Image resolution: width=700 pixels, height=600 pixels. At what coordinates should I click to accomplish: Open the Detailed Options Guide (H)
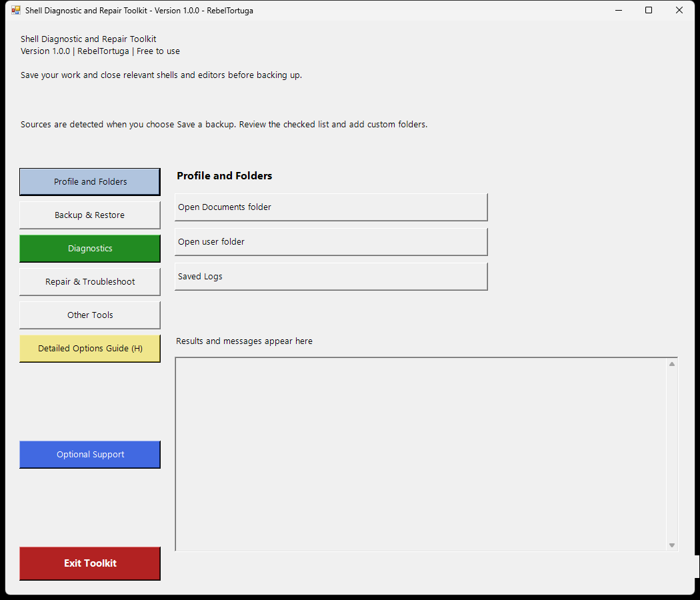[90, 348]
